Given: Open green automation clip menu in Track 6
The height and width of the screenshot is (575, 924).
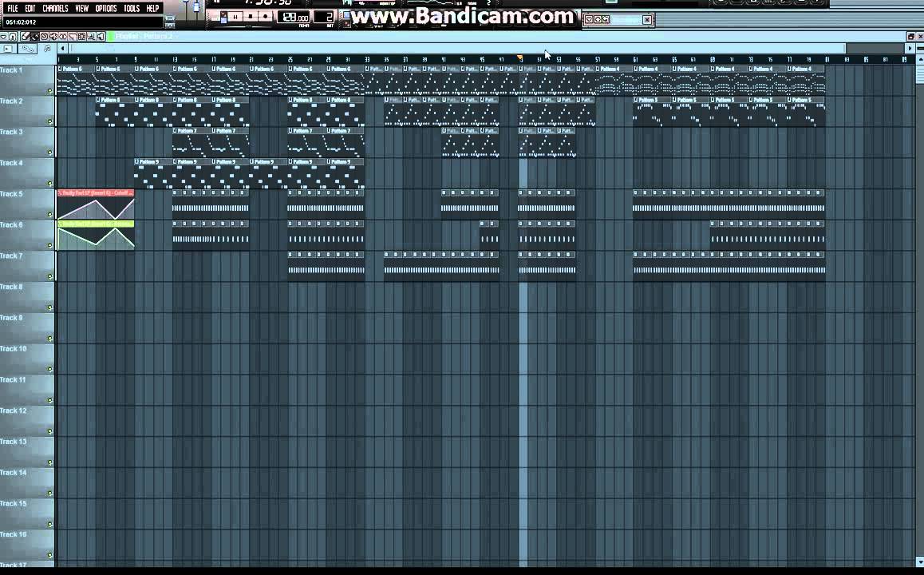Looking at the screenshot, I should click(x=60, y=224).
